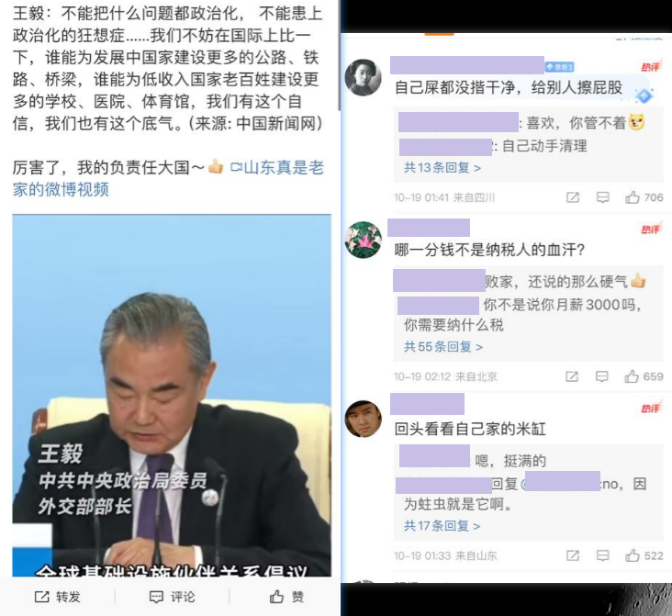Open the 山东真是老家的微博视频 link

tap(168, 178)
